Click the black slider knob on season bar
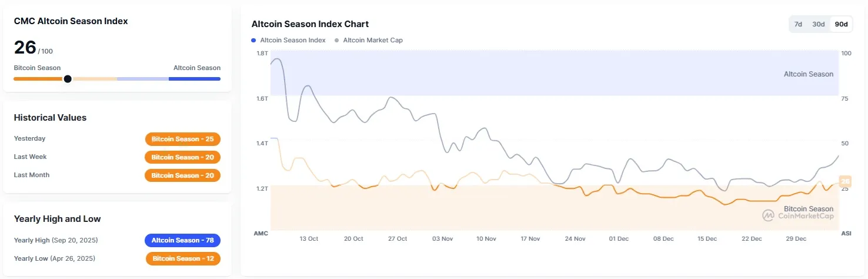This screenshot has width=868, height=279. click(x=68, y=79)
